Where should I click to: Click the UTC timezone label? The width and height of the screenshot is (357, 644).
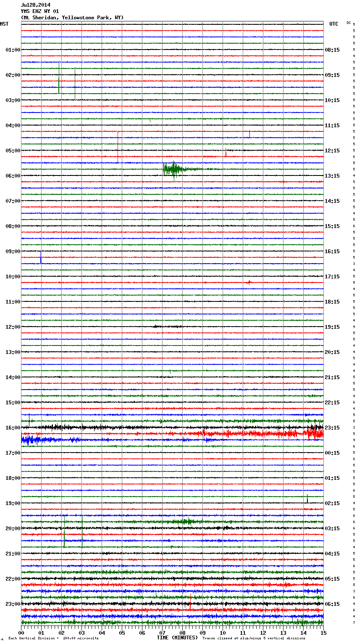[x=333, y=24]
